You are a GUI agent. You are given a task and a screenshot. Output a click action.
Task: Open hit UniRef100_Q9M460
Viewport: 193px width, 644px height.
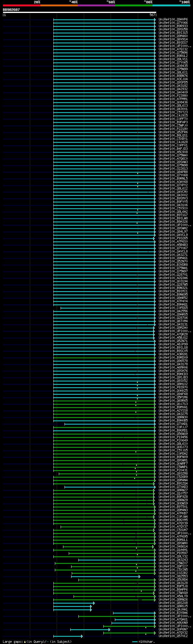(x=173, y=36)
